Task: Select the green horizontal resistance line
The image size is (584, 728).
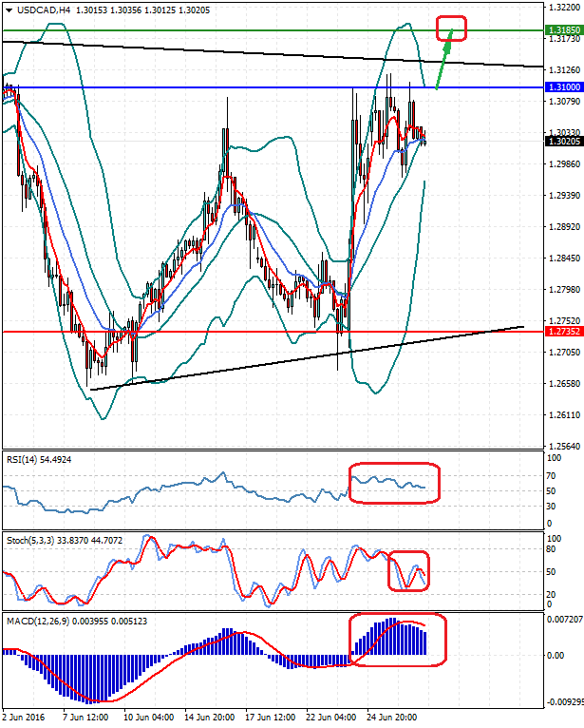Action: pyautogui.click(x=237, y=30)
